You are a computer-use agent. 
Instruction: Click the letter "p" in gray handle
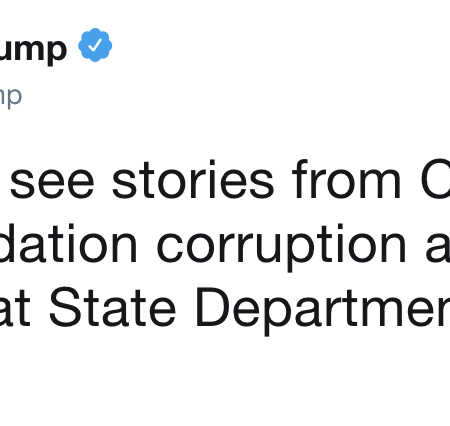click(x=15, y=98)
